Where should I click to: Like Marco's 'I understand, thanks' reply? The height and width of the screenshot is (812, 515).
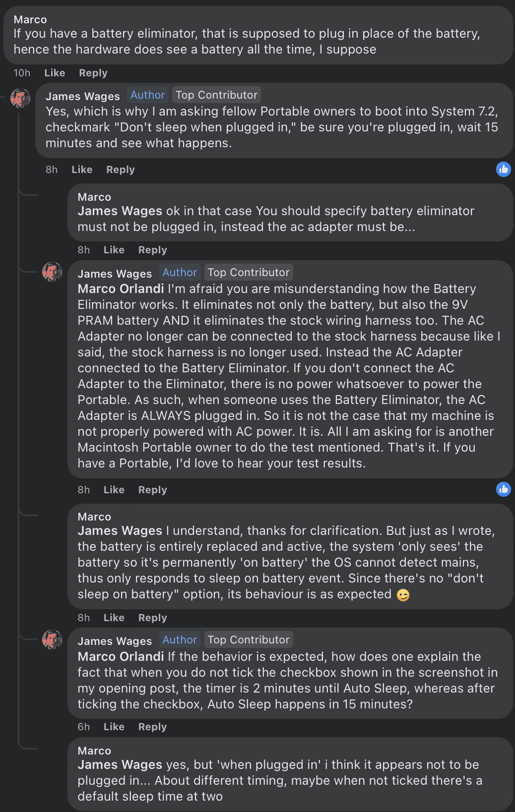coord(114,618)
